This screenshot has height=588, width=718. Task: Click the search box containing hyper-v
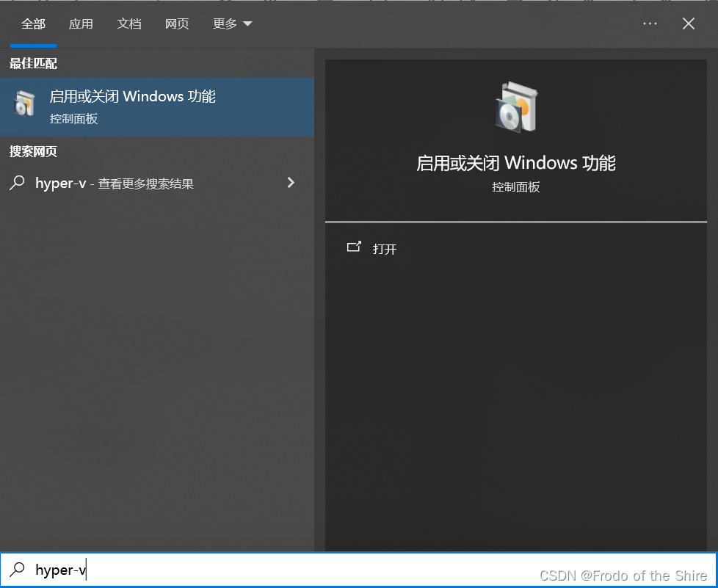(358, 570)
